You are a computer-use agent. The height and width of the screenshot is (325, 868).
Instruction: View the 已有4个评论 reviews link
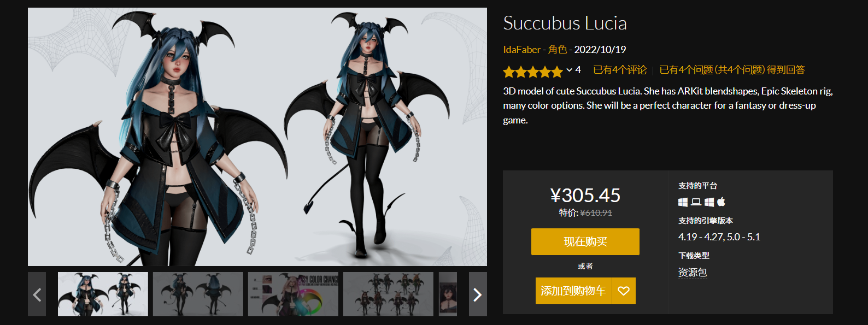pyautogui.click(x=620, y=70)
